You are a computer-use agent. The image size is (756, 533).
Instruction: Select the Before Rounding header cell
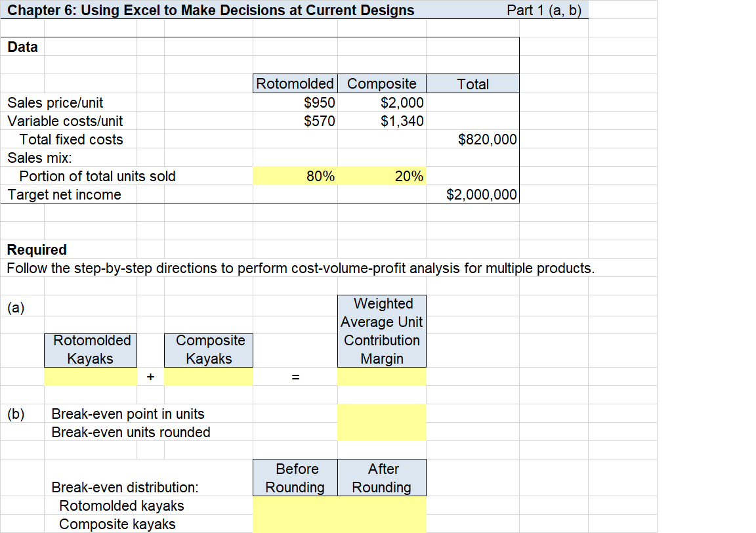pos(295,477)
